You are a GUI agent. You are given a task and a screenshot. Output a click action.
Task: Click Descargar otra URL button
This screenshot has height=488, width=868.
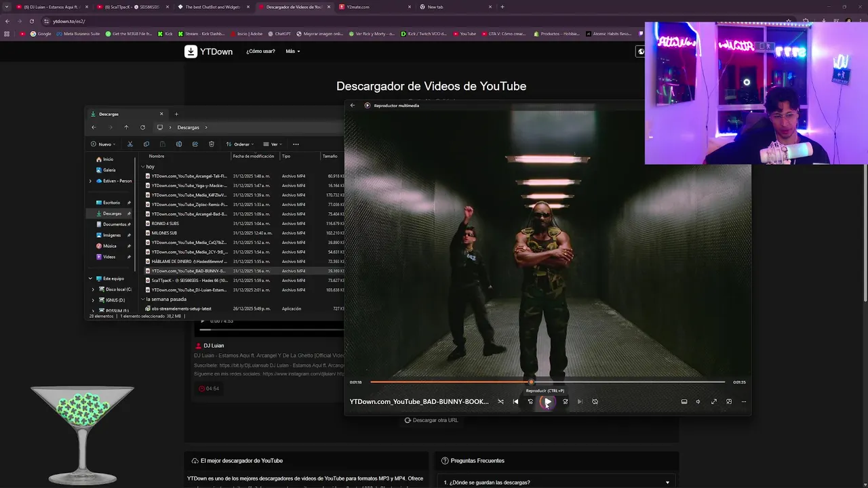coord(431,420)
